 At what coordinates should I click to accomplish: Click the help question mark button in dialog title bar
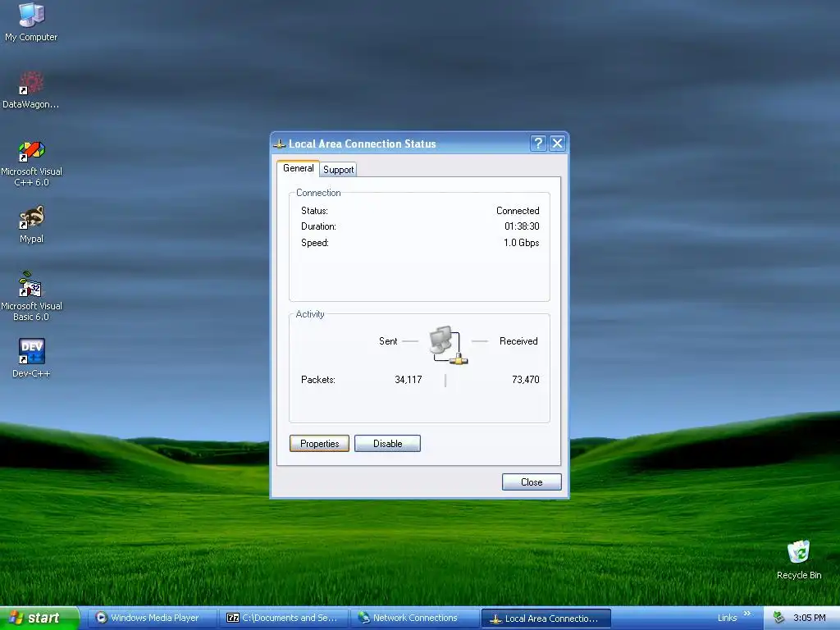coord(538,143)
